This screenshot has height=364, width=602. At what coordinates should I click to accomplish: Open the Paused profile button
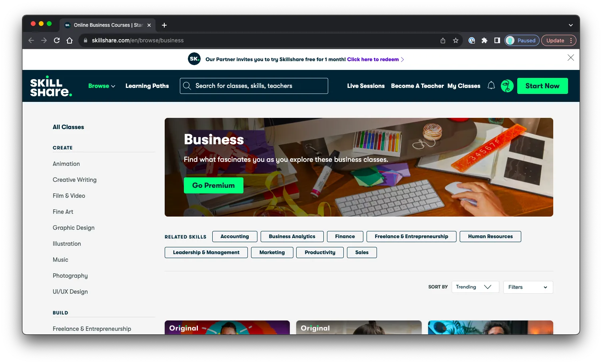tap(522, 40)
